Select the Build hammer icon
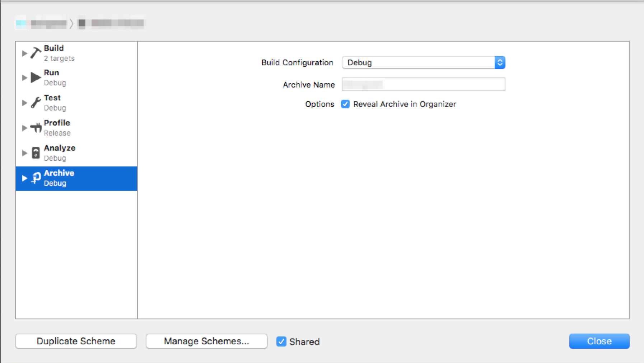Image resolution: width=644 pixels, height=363 pixels. [x=36, y=52]
